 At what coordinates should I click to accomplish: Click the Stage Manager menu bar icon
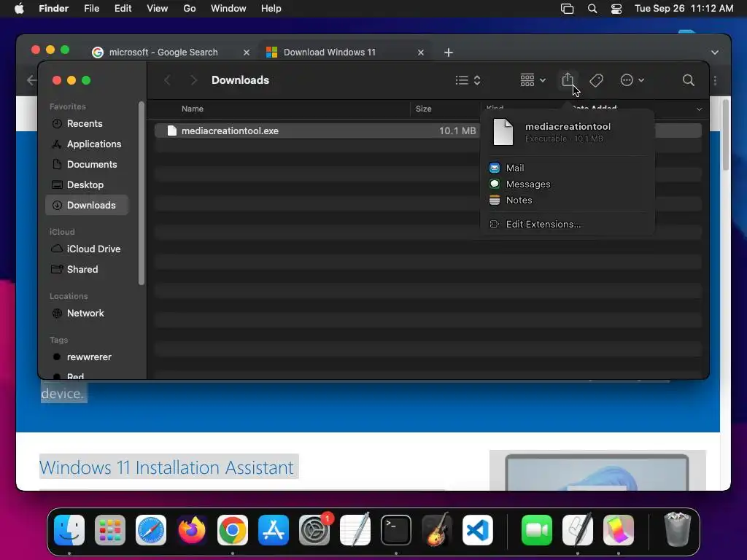coord(567,9)
